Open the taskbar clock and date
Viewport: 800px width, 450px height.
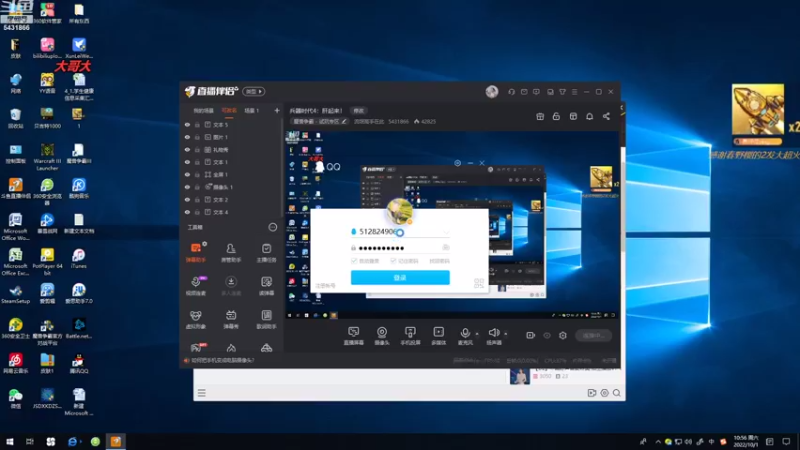(745, 442)
